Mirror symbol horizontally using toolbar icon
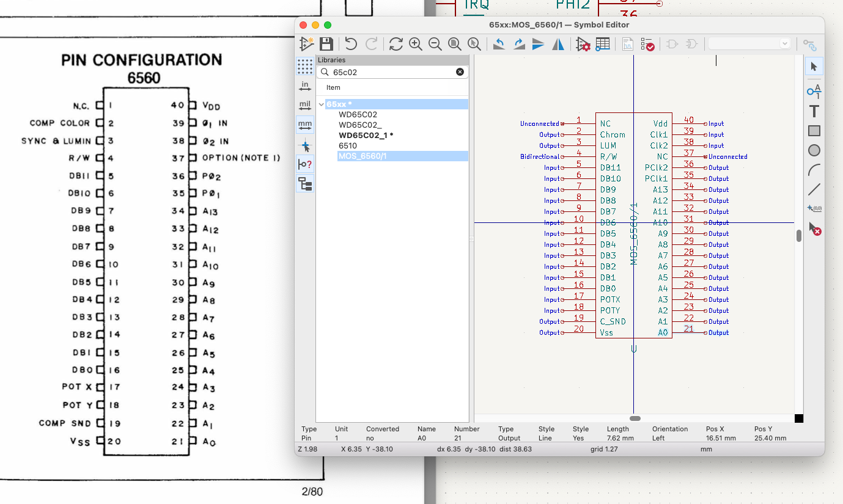The height and width of the screenshot is (504, 843). tap(558, 44)
